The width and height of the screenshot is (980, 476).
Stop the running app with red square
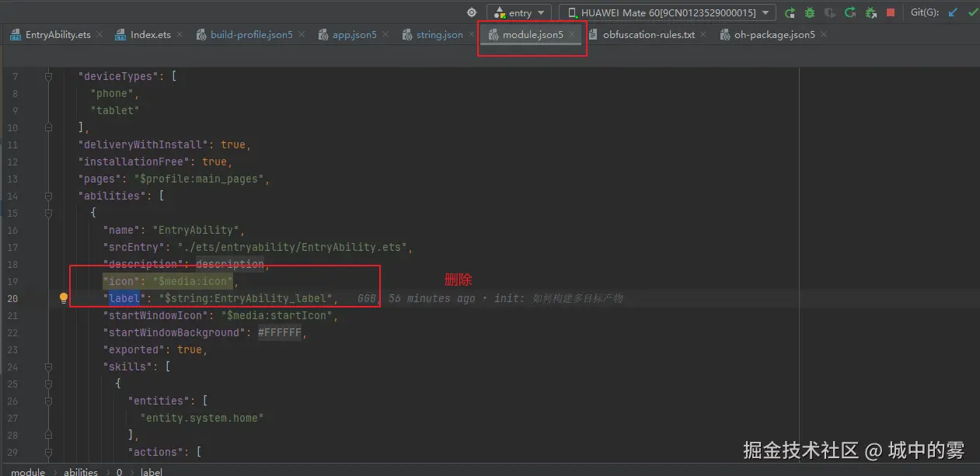click(891, 12)
